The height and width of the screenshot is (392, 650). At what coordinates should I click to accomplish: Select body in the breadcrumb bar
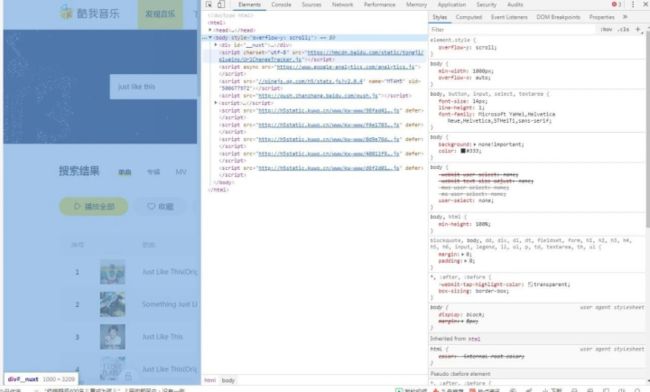pyautogui.click(x=228, y=380)
